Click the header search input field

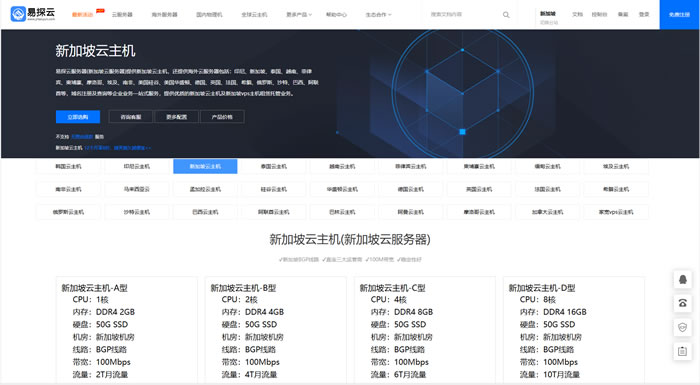(x=464, y=15)
